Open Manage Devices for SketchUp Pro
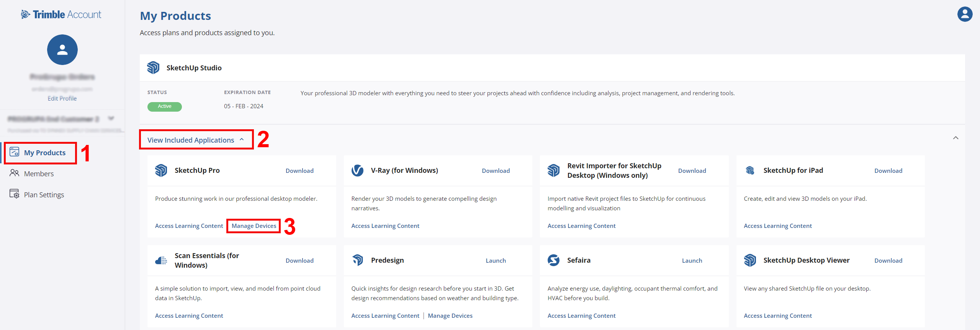 click(254, 226)
